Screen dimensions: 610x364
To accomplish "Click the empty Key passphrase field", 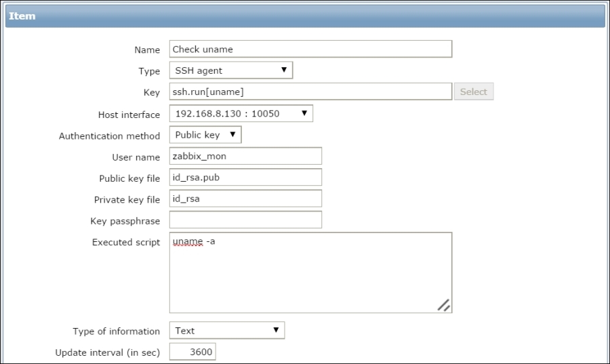I will (245, 220).
